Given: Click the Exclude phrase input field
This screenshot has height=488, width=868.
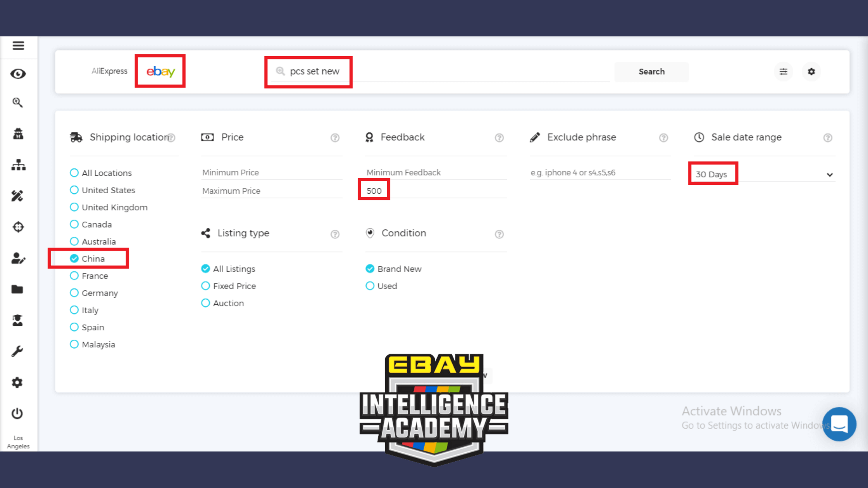Looking at the screenshot, I should click(x=600, y=173).
